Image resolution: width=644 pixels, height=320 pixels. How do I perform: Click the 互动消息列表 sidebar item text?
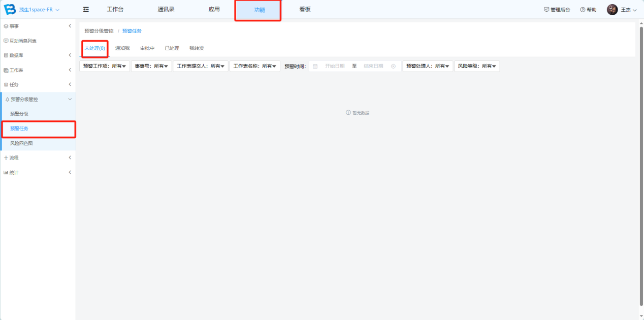pos(23,41)
